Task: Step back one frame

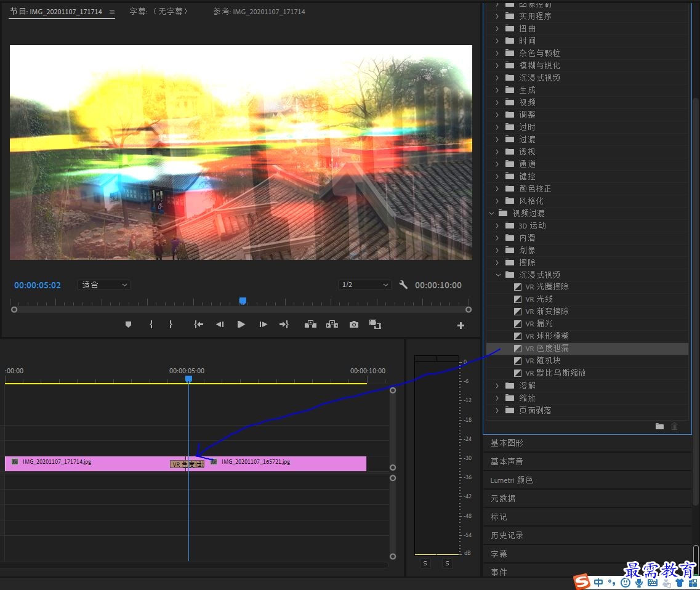Action: (x=220, y=325)
